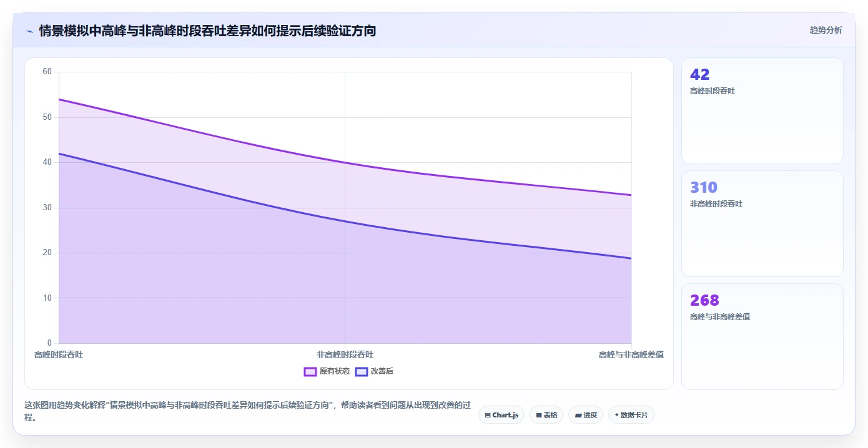Select the 数据卡片 tag chip
This screenshot has width=868, height=448.
click(x=631, y=415)
